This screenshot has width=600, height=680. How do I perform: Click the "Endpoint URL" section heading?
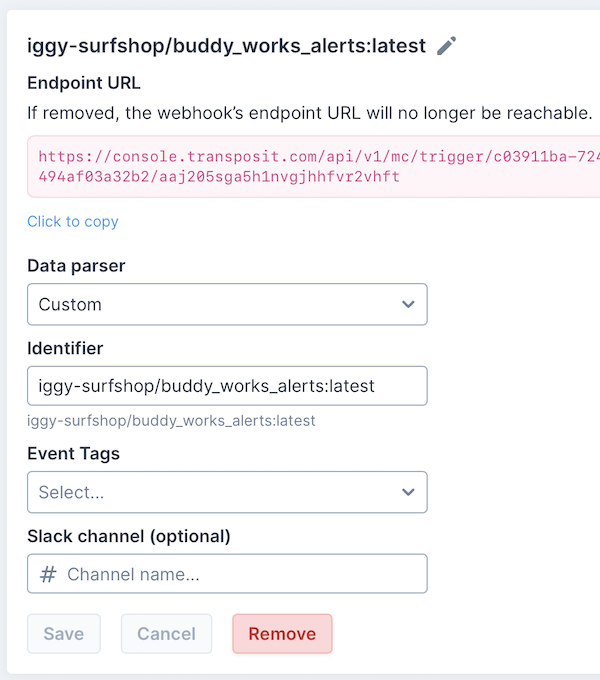84,83
